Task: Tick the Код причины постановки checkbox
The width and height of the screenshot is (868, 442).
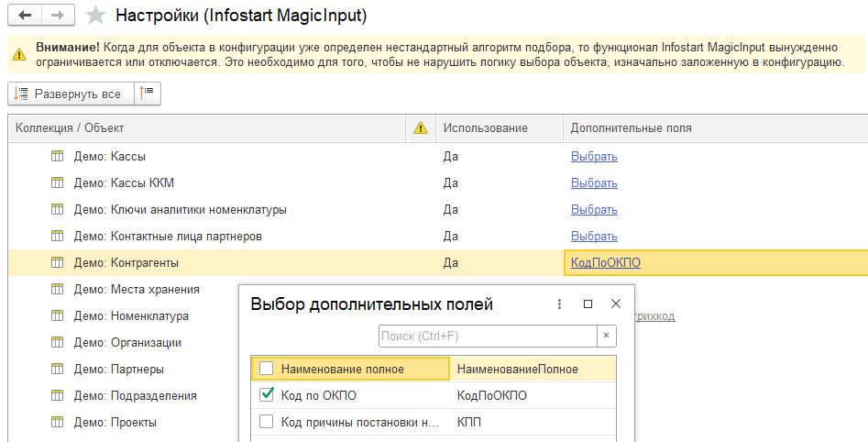Action: (267, 422)
